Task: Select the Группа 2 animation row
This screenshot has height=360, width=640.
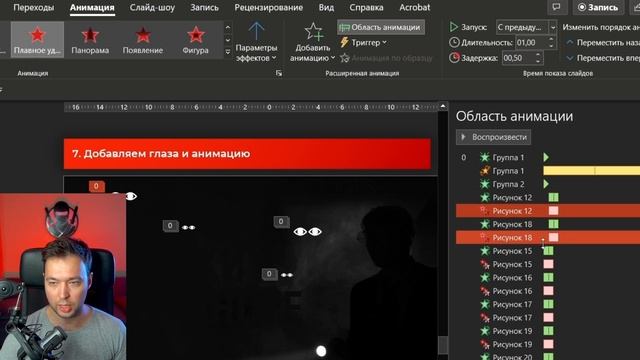Action: (x=548, y=184)
